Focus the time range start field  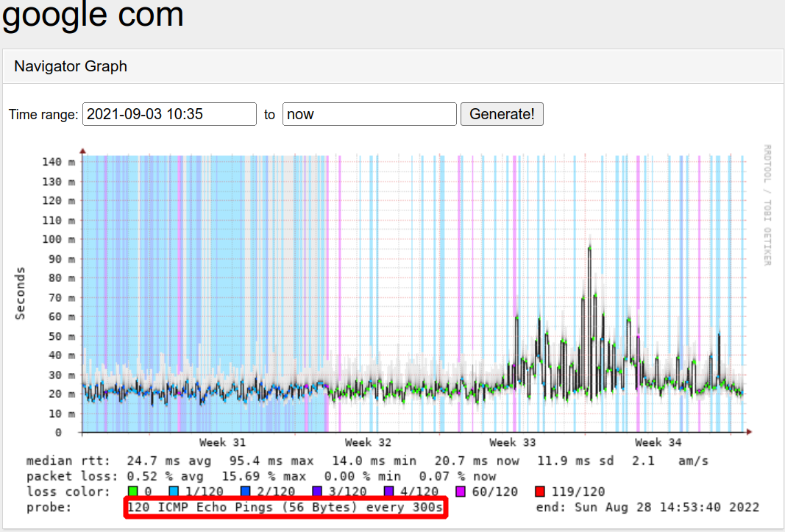169,114
